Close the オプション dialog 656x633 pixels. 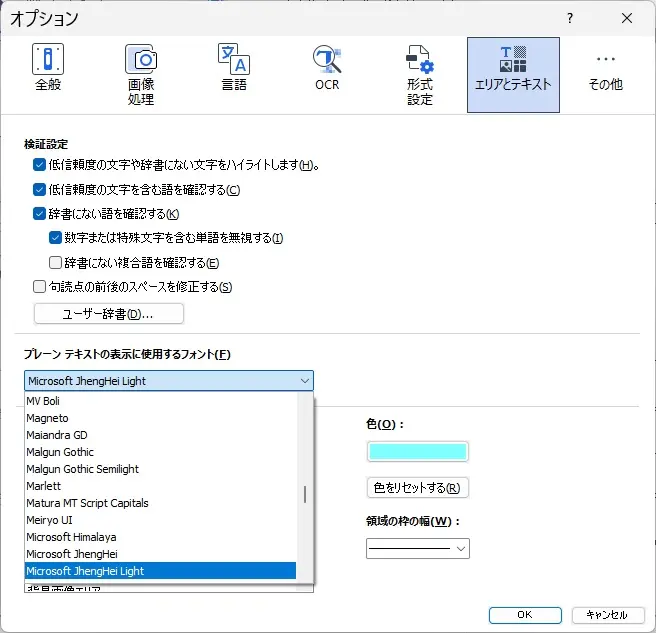(x=627, y=18)
